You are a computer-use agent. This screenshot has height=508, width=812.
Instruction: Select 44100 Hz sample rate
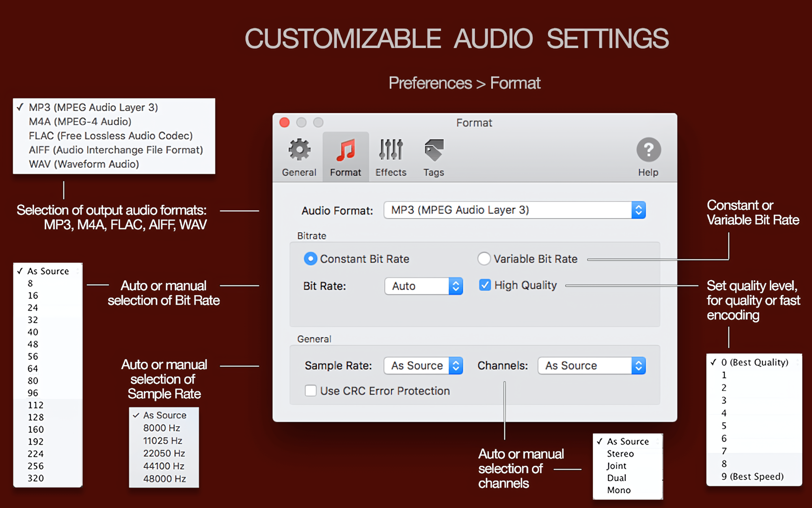[164, 466]
